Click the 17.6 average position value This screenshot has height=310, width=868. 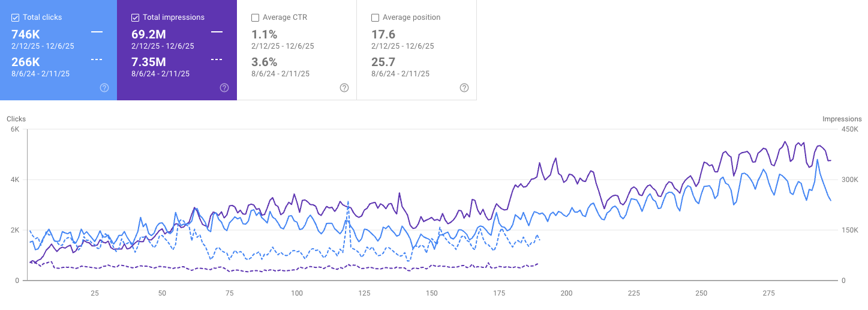383,34
